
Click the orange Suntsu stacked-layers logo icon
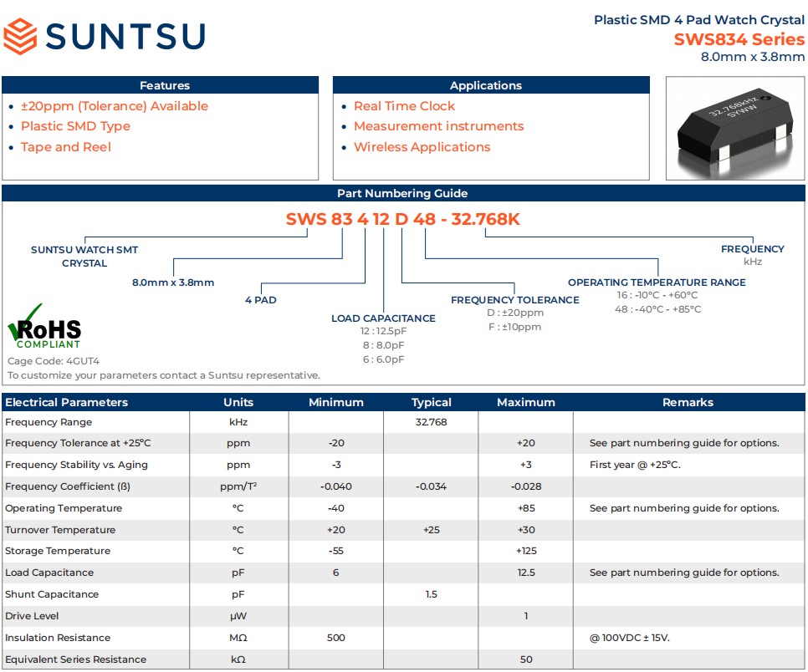coord(20,36)
